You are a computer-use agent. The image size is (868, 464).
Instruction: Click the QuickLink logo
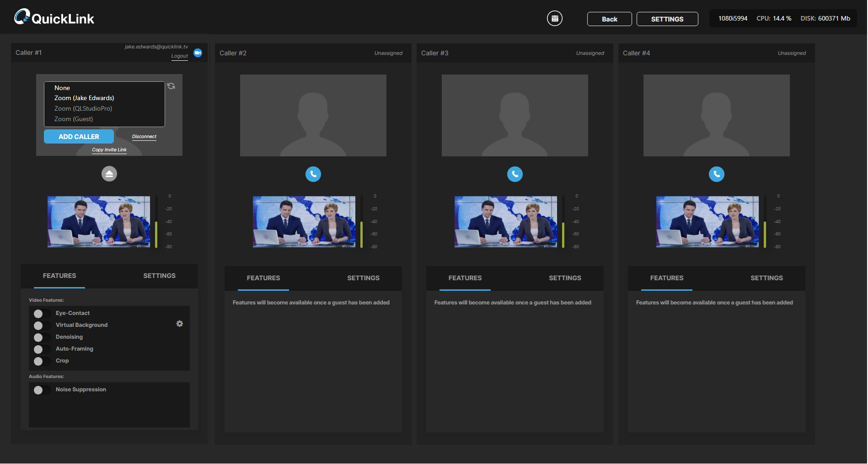tap(54, 17)
